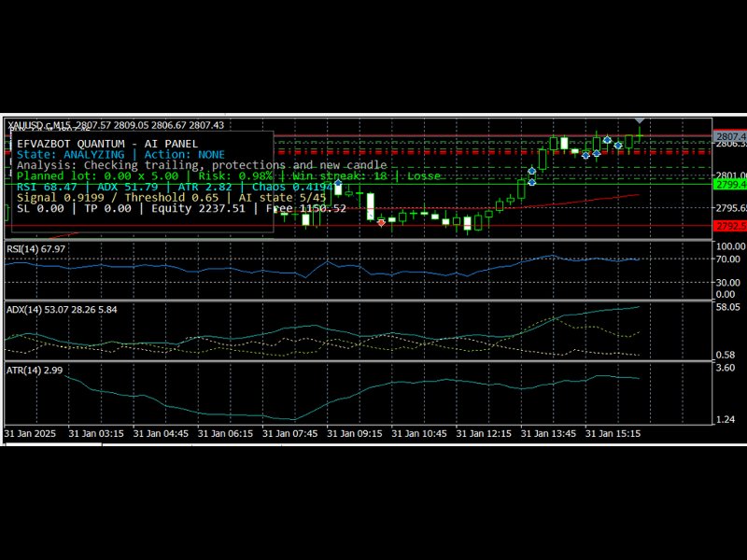This screenshot has height=560, width=747.
Task: Click the 'State: ANALYZING' status text
Action: tap(71, 155)
